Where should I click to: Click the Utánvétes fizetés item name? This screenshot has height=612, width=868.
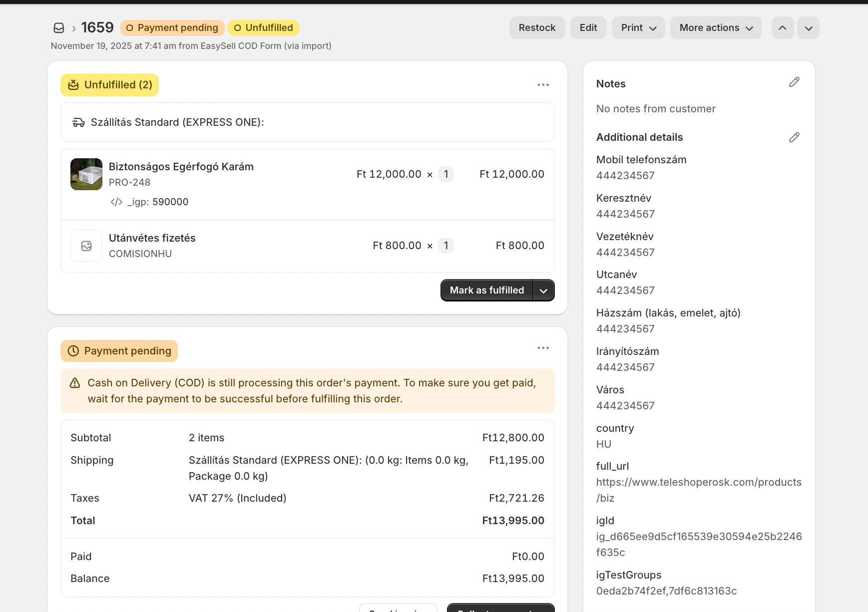click(x=152, y=238)
